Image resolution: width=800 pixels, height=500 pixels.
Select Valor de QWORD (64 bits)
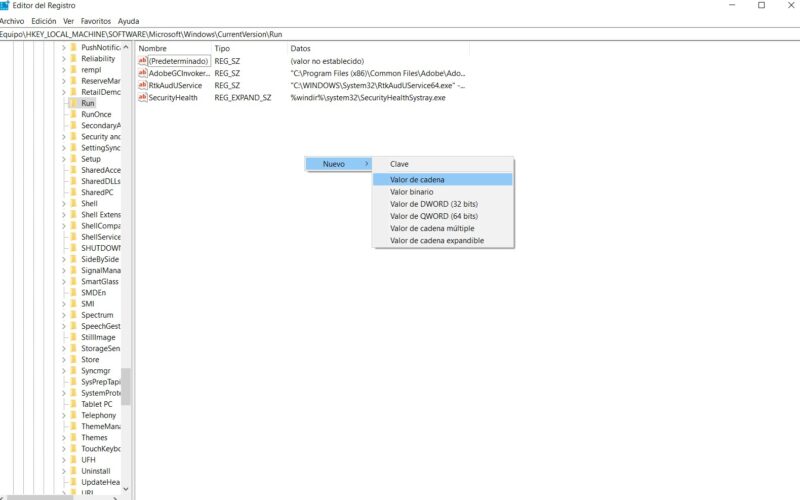click(x=442, y=216)
